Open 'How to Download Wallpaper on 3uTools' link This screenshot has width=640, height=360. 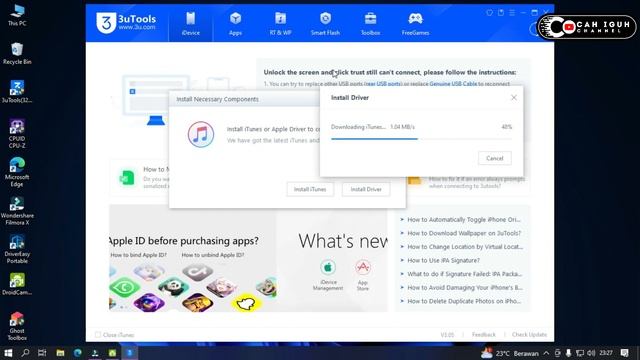(464, 233)
